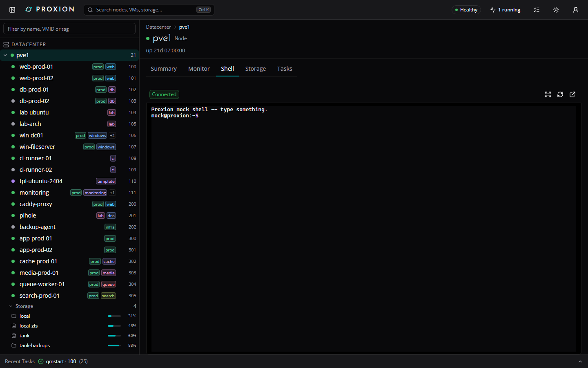
Task: Click the search tag on search-prod-01
Action: [x=108, y=296]
